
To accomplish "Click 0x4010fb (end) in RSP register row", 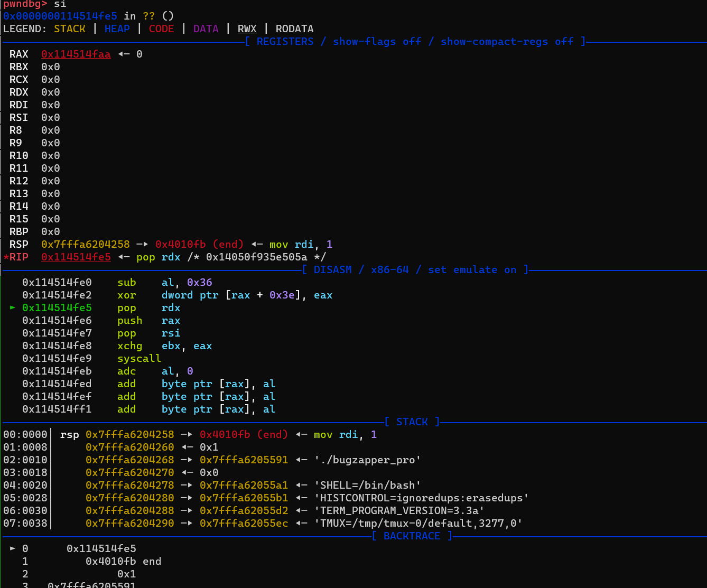I will [200, 245].
